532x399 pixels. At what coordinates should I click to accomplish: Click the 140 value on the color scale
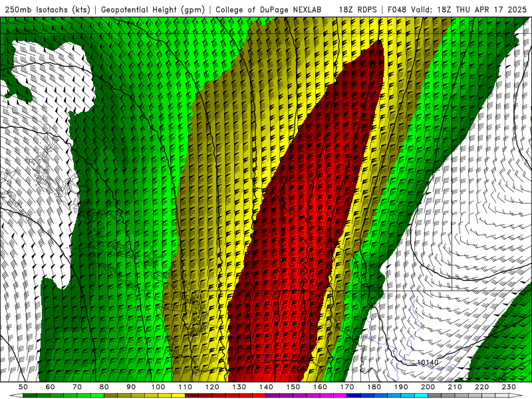[x=267, y=387]
